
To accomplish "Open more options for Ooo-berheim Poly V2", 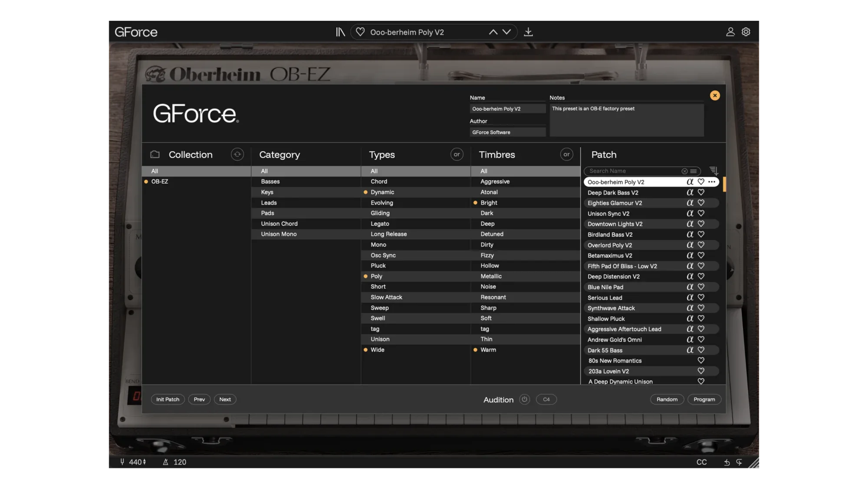I will pos(712,182).
